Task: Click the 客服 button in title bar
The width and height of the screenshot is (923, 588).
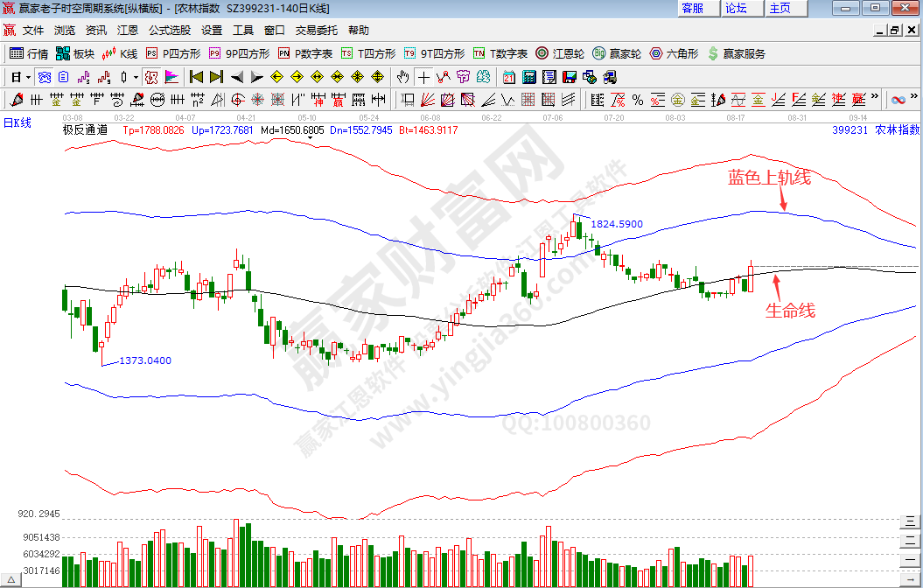Action: coord(693,8)
